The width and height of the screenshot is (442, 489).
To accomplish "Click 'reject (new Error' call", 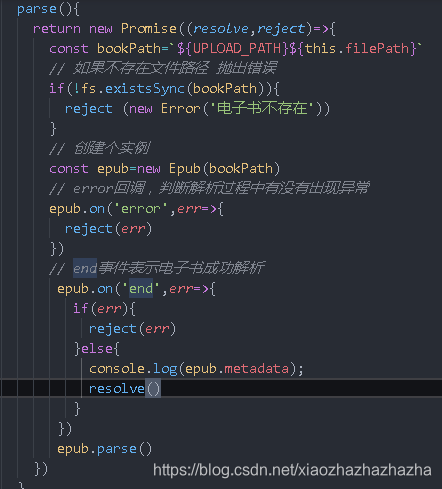I will click(x=132, y=109).
